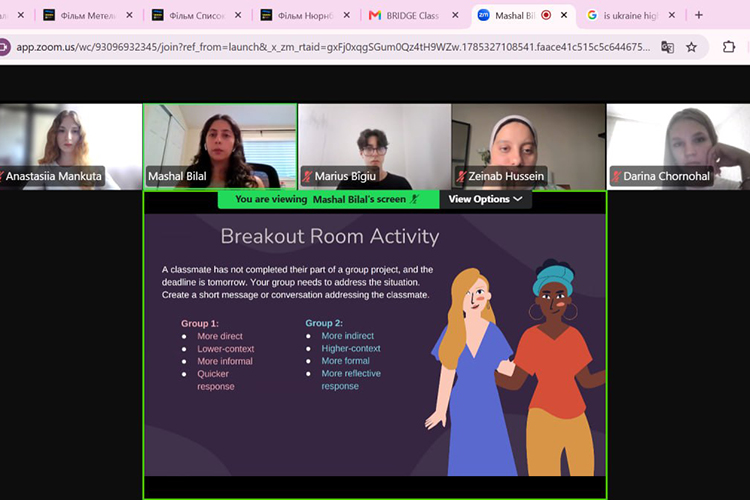Click muted mic icon on Zeinab Hussein
Viewport: 750px width, 500px height.
tap(461, 177)
